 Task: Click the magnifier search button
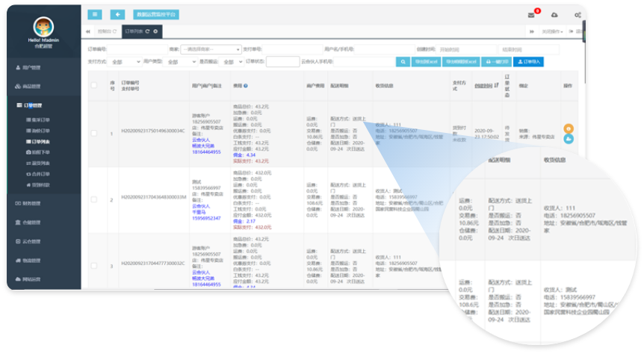click(403, 62)
